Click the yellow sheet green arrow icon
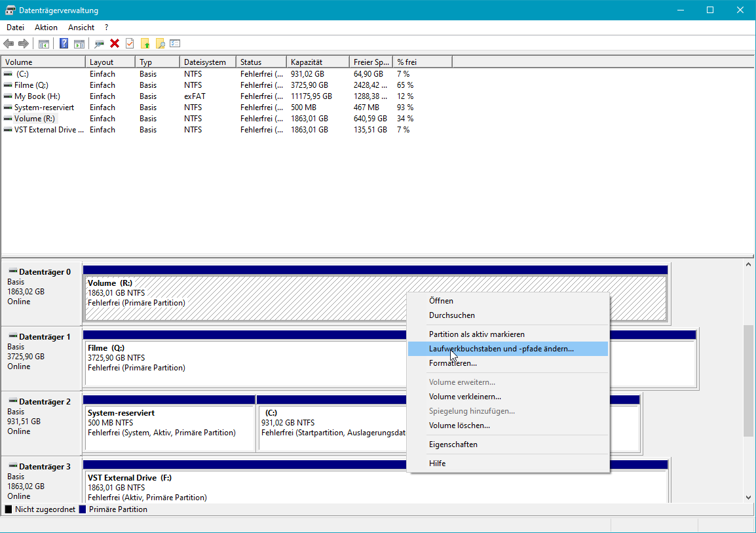Image resolution: width=756 pixels, height=533 pixels. tap(145, 44)
